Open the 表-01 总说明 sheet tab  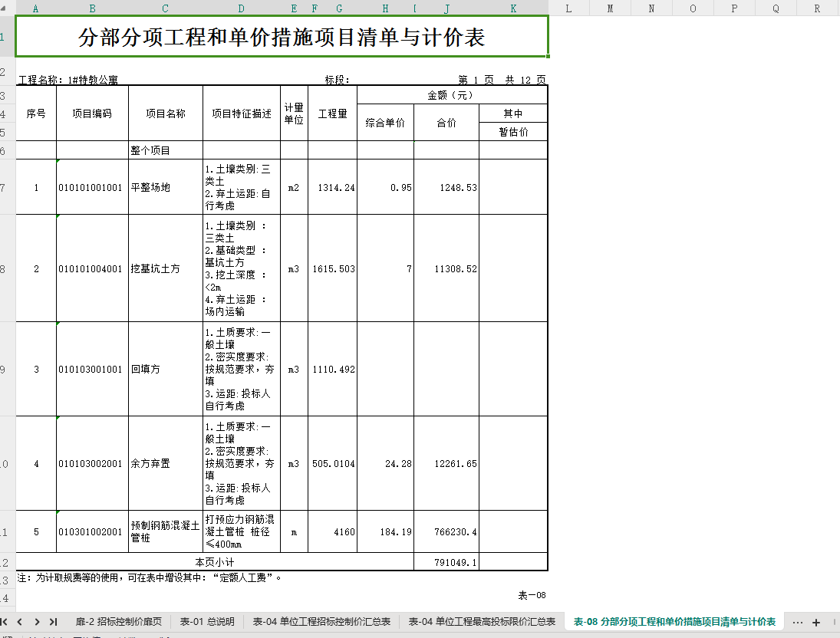coord(207,621)
